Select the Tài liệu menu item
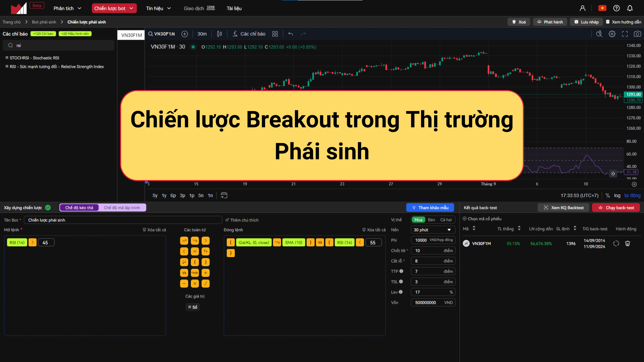The width and height of the screenshot is (644, 362). tap(235, 8)
